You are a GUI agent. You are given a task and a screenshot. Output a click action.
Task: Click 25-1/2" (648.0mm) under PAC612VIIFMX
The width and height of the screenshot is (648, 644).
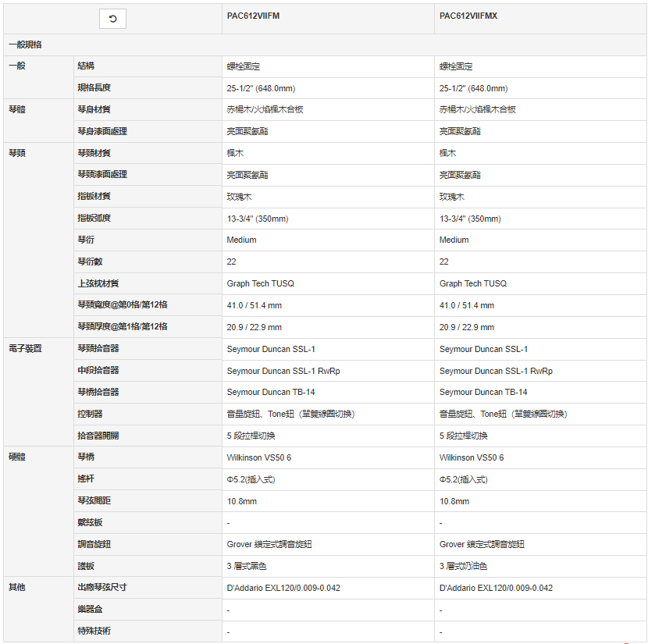coord(474,88)
